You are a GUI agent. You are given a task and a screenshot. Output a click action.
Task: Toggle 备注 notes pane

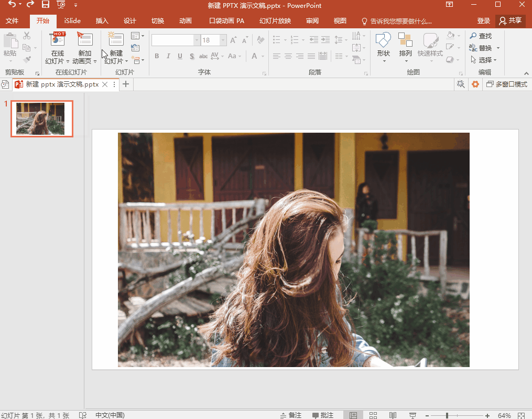tap(291, 415)
